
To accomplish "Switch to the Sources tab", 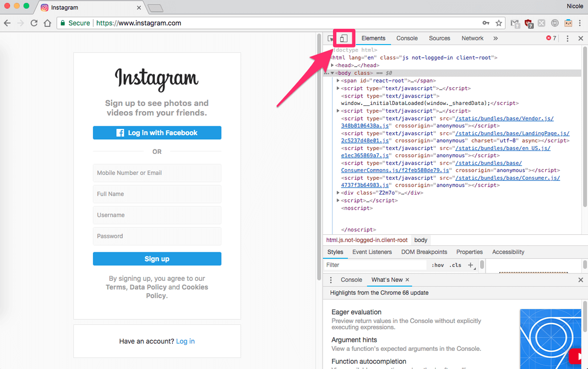I will tap(440, 38).
